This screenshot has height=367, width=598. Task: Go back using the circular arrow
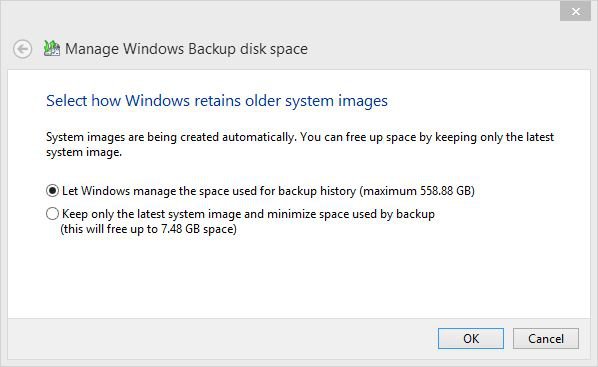(23, 49)
